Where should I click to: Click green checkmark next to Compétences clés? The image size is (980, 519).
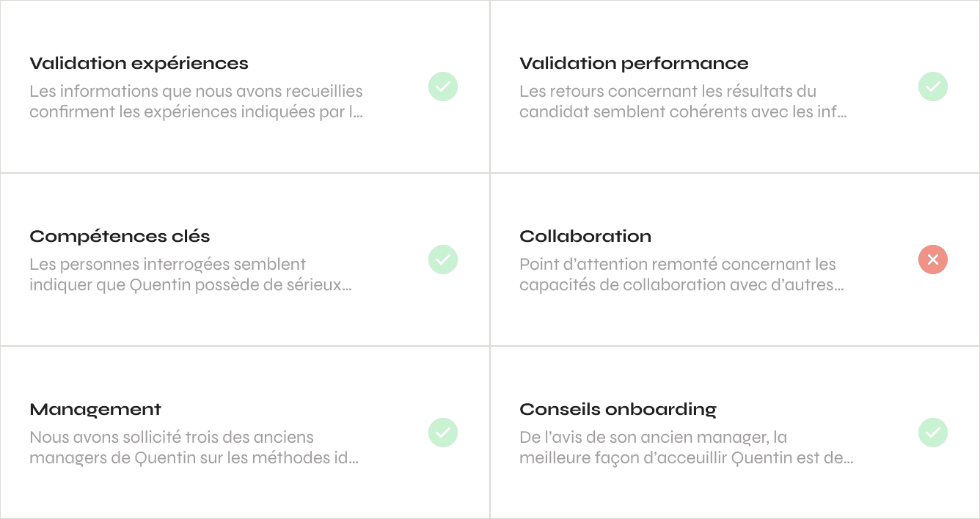pos(443,259)
